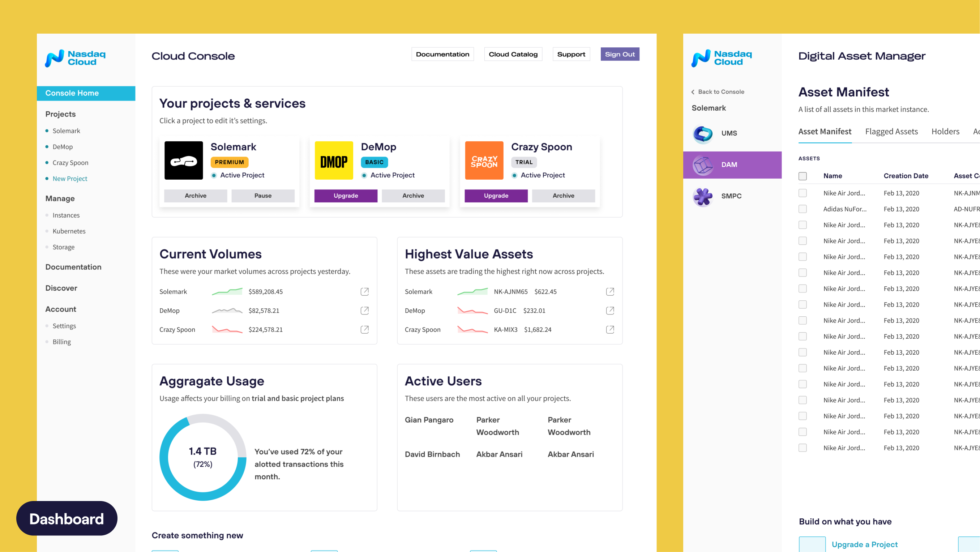The width and height of the screenshot is (980, 552).
Task: Click Crazy Spoon TRIAL plan badge
Action: pos(524,162)
